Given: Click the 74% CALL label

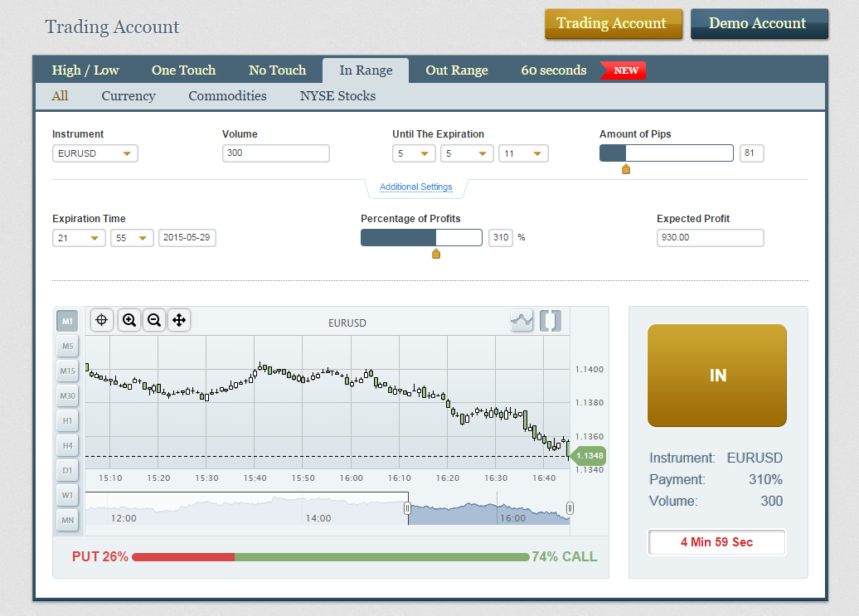Looking at the screenshot, I should (565, 557).
